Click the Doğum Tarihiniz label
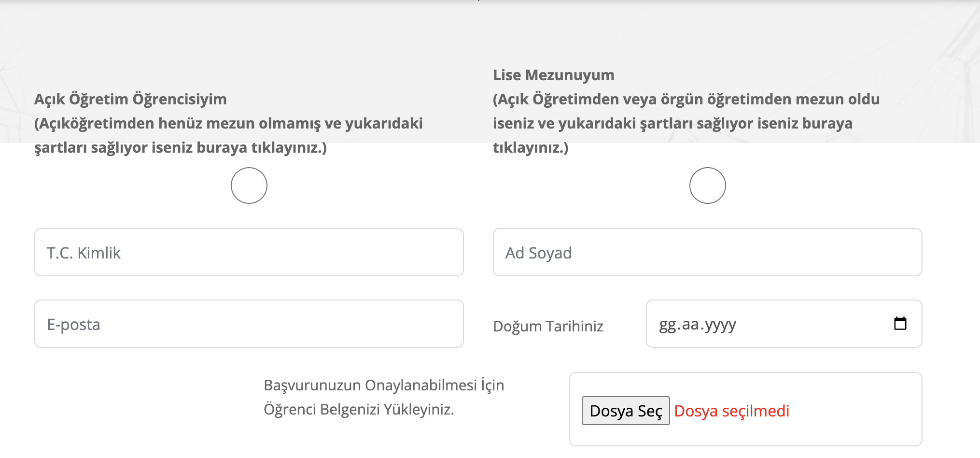Screen dimensions: 980x458 pos(548,326)
